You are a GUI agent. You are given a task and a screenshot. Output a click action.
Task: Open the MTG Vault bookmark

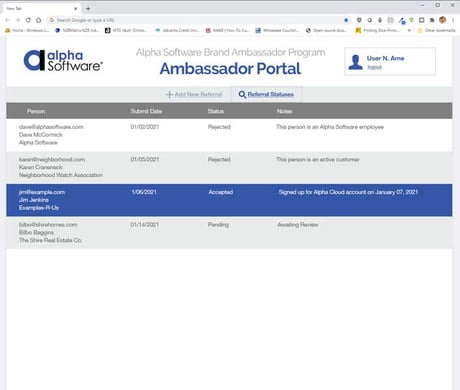126,30
